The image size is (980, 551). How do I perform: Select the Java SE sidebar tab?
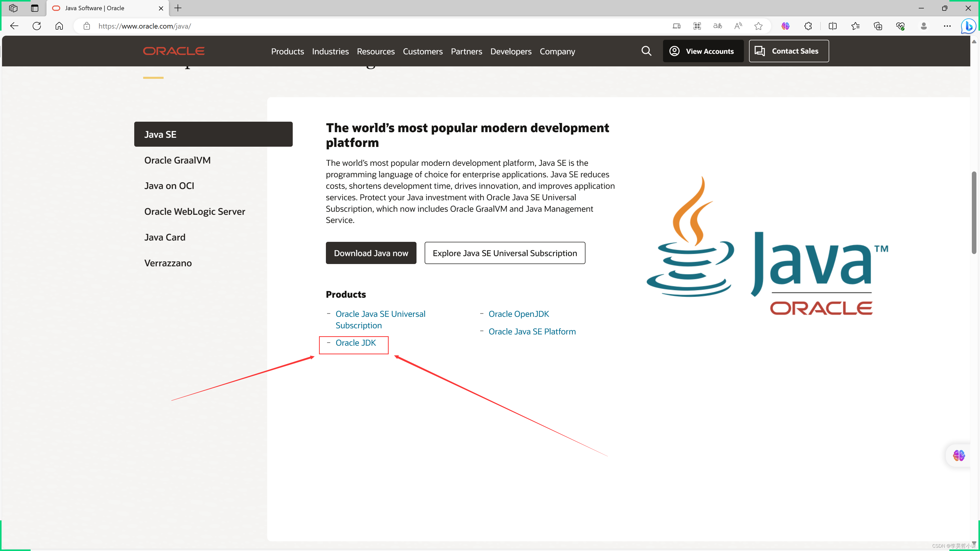point(213,134)
